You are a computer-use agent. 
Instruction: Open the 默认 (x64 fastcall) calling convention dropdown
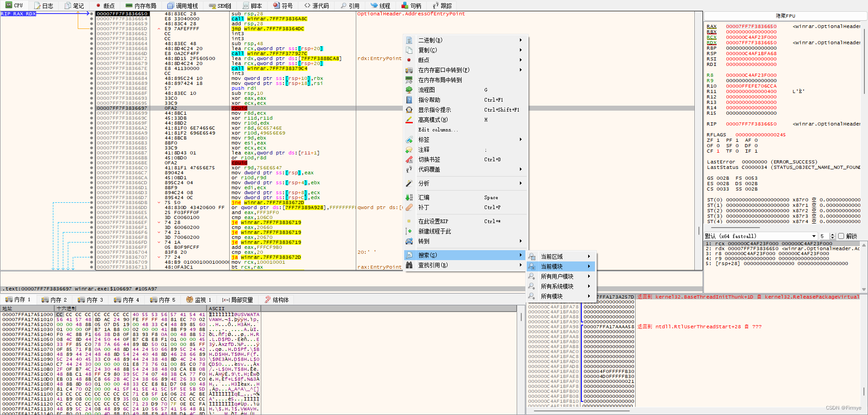point(761,236)
